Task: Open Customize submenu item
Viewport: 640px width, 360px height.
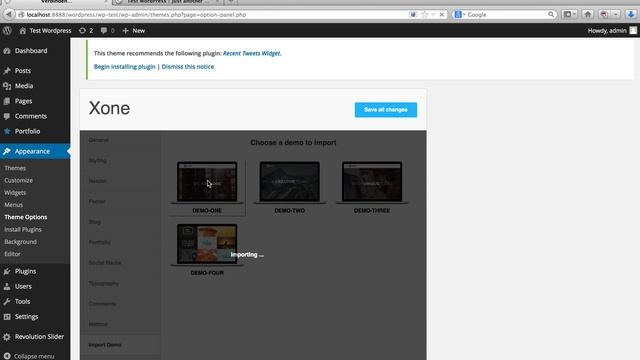Action: point(18,180)
